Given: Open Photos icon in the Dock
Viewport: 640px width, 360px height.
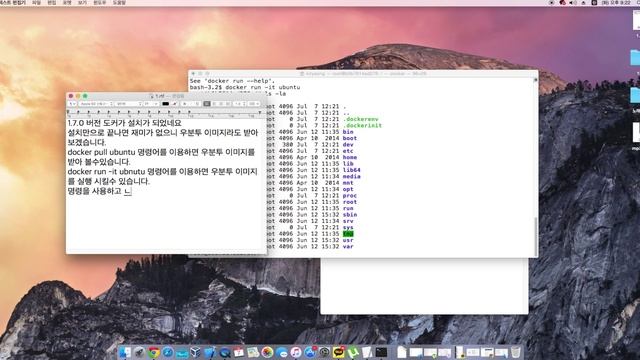Looking at the screenshot, I should coord(267,352).
